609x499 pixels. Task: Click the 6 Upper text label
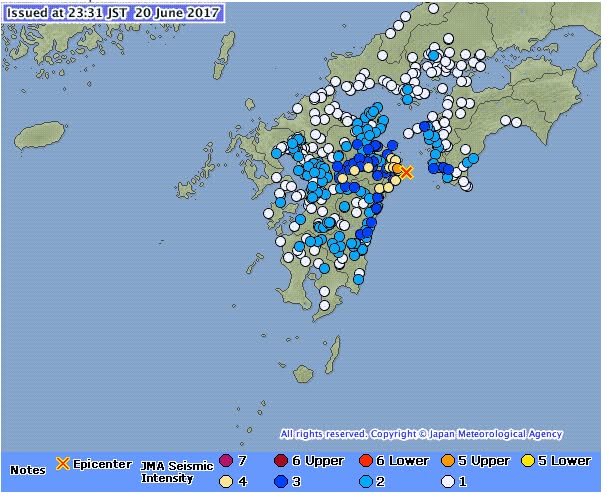click(317, 462)
